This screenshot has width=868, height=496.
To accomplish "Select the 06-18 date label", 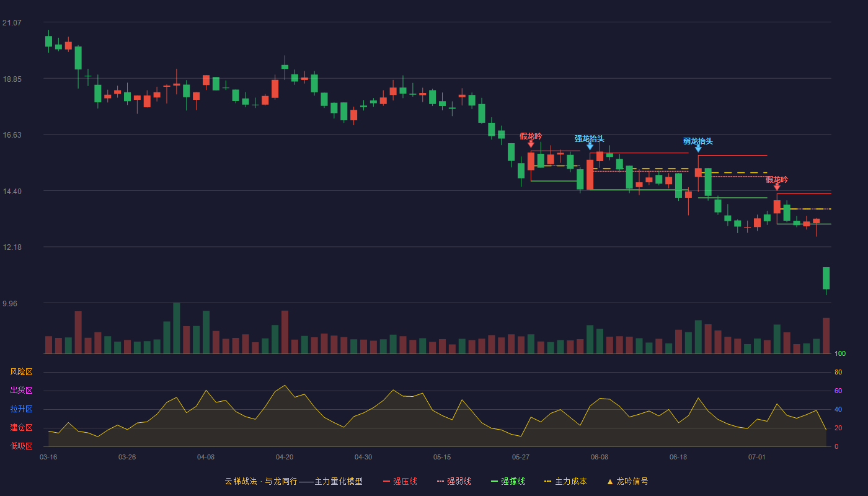I will click(678, 457).
